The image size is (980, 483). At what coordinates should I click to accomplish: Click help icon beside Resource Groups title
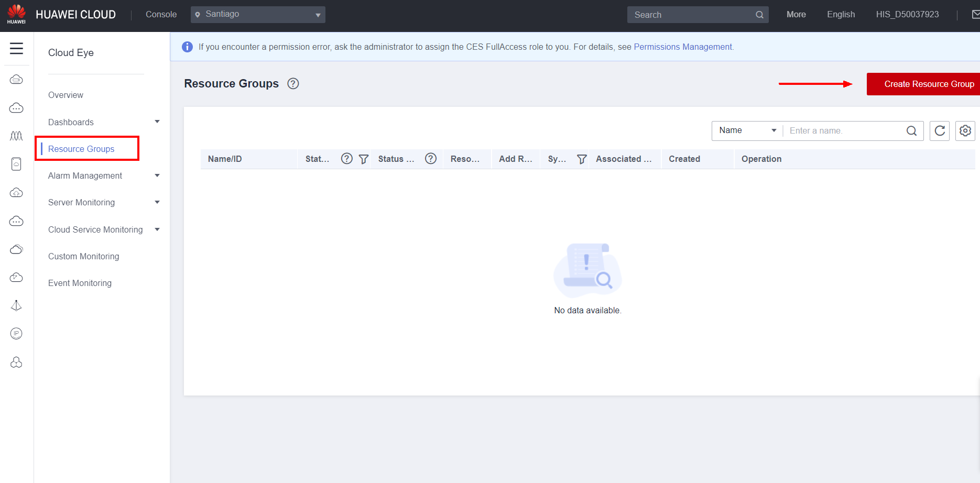293,84
